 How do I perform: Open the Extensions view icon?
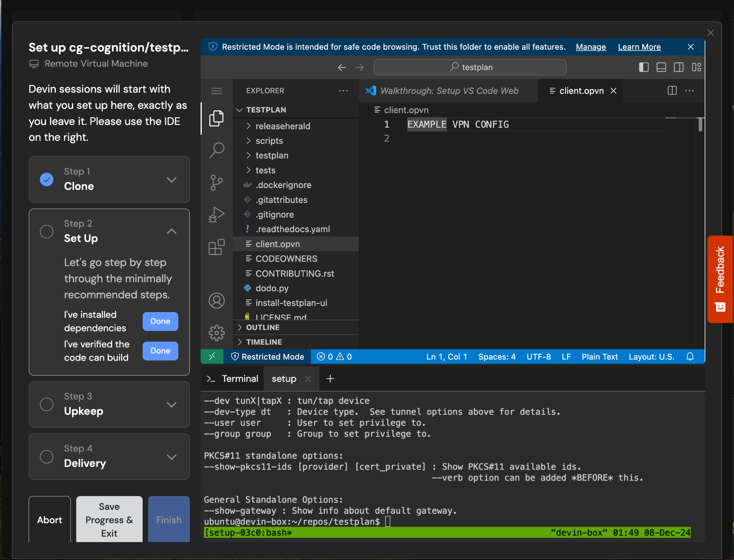click(216, 247)
